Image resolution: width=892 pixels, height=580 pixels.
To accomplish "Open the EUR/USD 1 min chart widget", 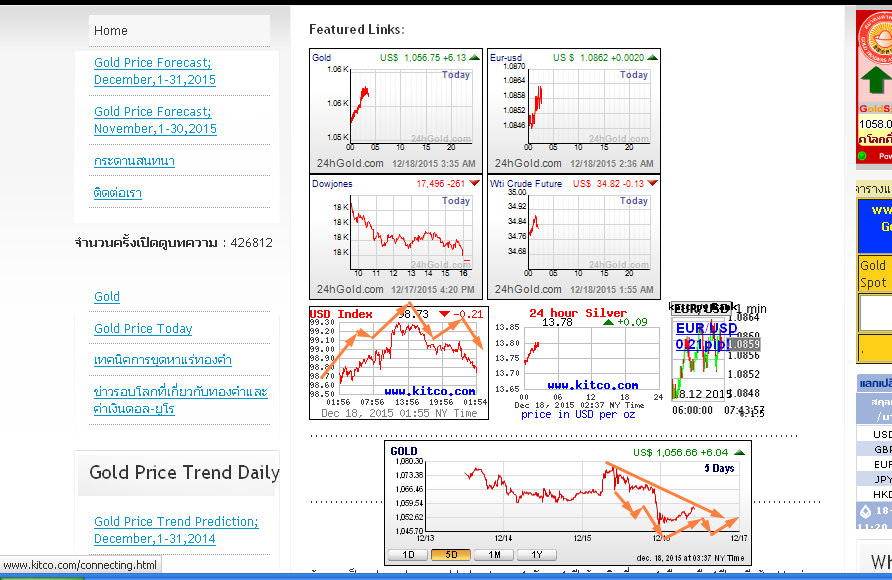I will click(x=718, y=359).
